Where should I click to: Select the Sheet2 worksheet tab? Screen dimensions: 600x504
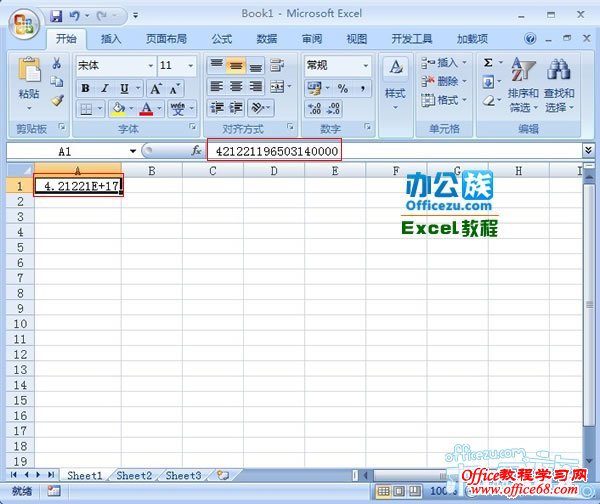134,475
